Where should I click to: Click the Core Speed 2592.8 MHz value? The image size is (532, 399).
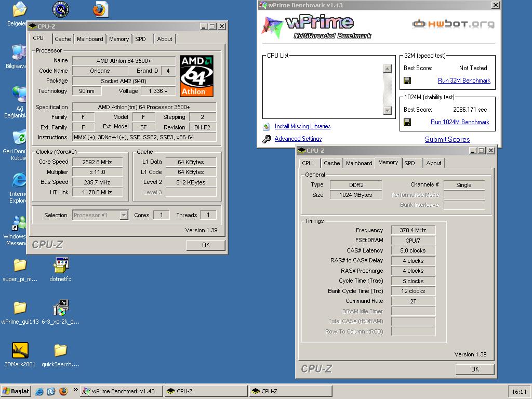click(97, 162)
